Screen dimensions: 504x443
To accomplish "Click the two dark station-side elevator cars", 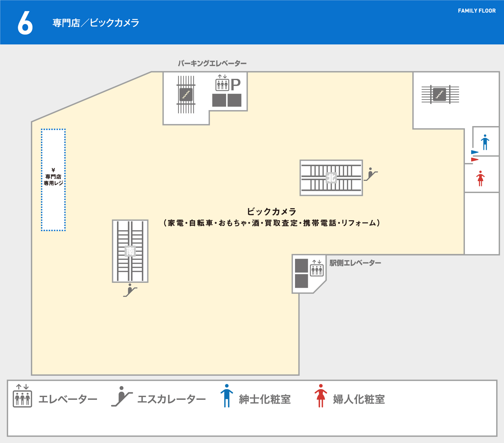I will click(302, 273).
